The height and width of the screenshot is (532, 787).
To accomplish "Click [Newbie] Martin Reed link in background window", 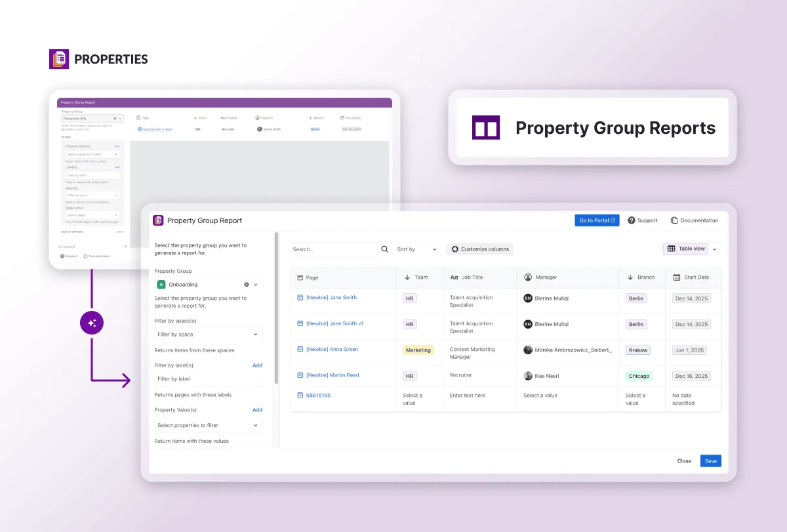I will 157,129.
